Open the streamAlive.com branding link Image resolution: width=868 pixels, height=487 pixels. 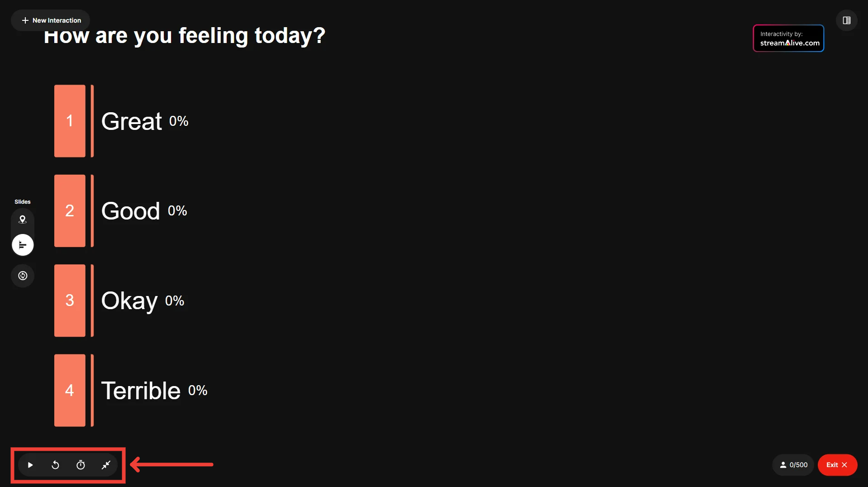point(788,38)
